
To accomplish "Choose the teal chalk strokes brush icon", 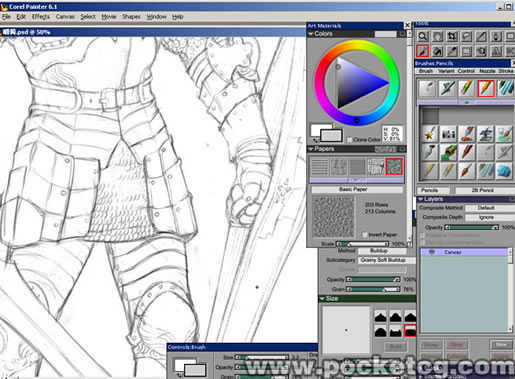I will coord(505,89).
